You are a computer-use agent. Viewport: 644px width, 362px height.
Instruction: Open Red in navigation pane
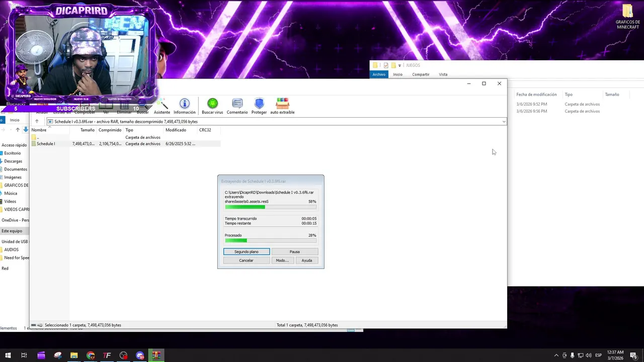click(5, 268)
